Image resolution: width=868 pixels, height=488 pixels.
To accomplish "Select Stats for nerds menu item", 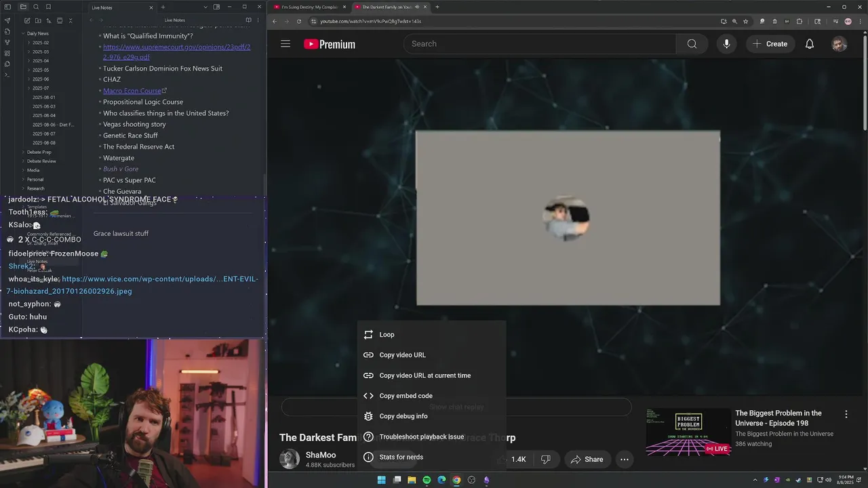I will tap(432, 457).
